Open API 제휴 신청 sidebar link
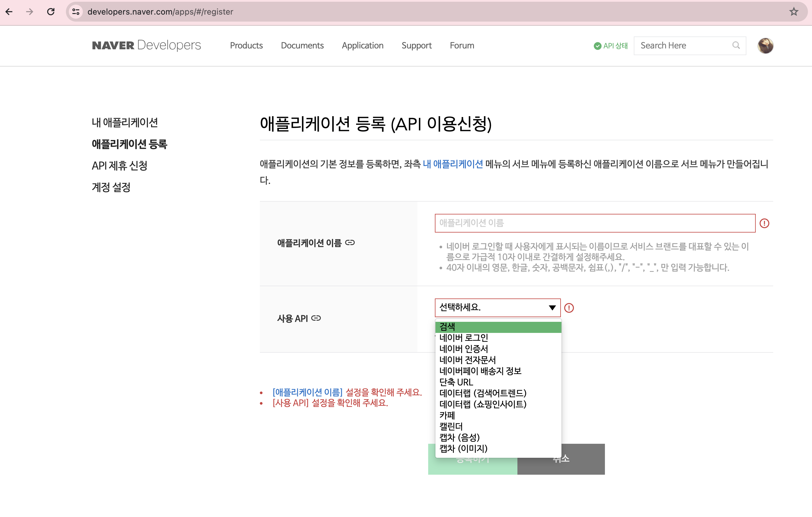The image size is (812, 517). [x=119, y=166]
